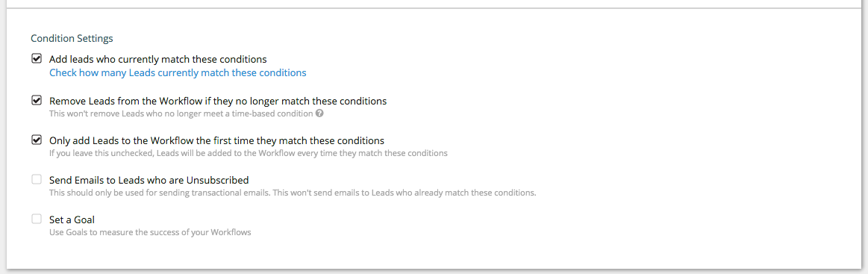The width and height of the screenshot is (868, 274).
Task: Click the Only add Leads first time label
Action: pos(217,140)
